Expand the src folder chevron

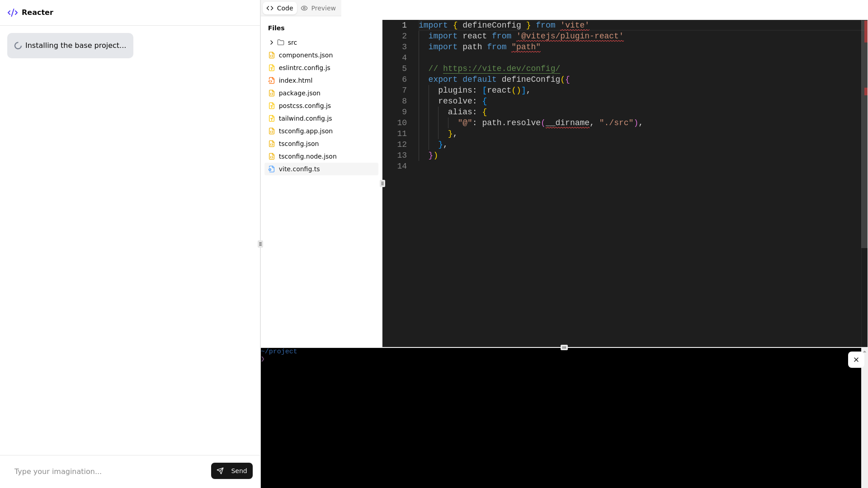click(x=271, y=42)
